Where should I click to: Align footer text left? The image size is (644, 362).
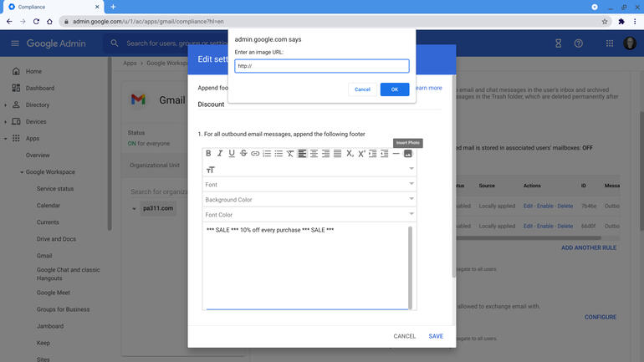(x=302, y=154)
